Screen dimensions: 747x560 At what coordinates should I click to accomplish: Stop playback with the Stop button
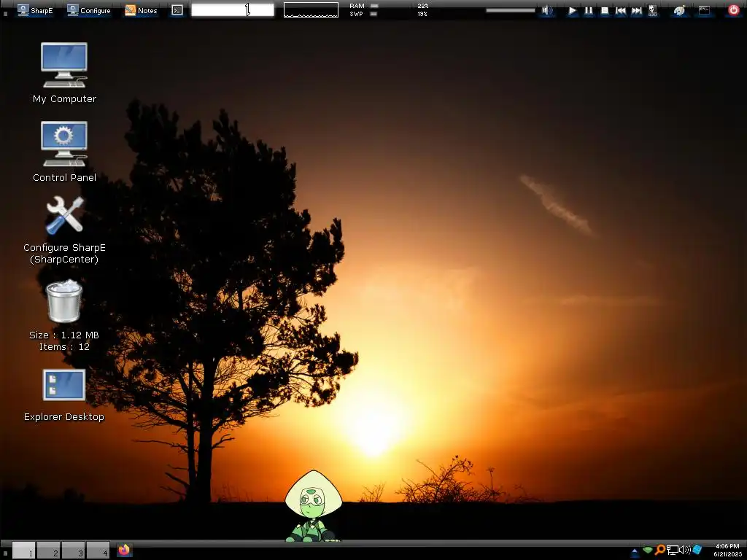(605, 10)
